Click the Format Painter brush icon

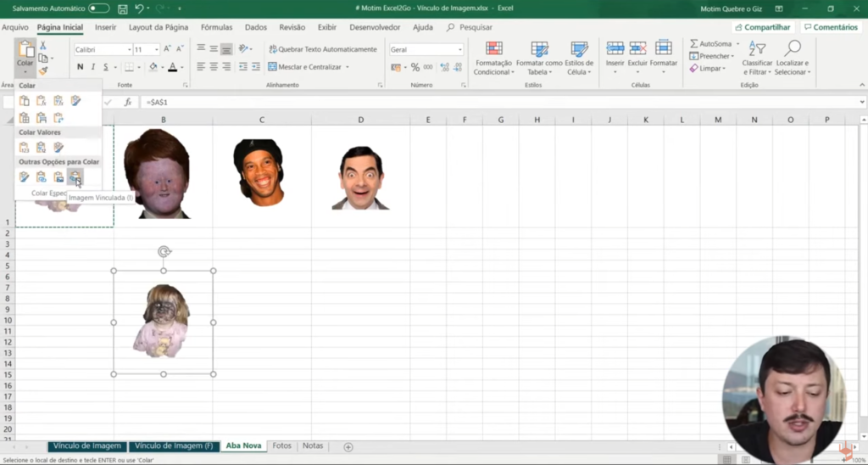point(43,70)
